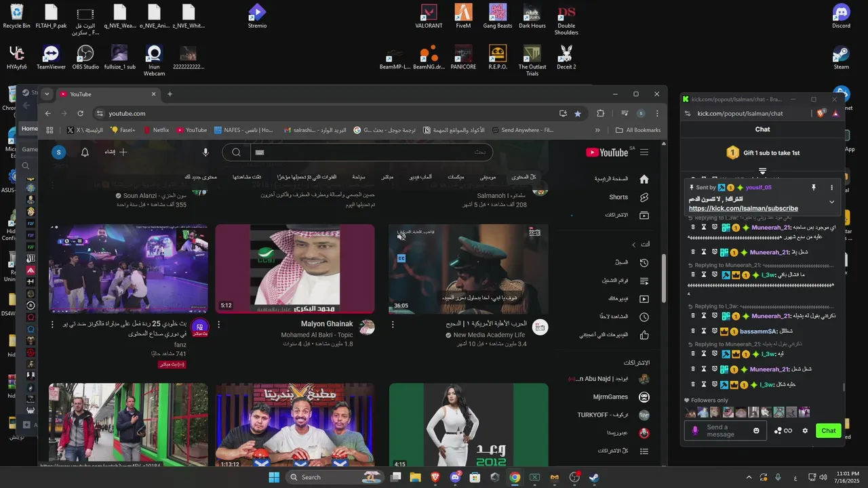The image size is (868, 488).
Task: Open YouTube notifications bell
Action: click(x=85, y=152)
